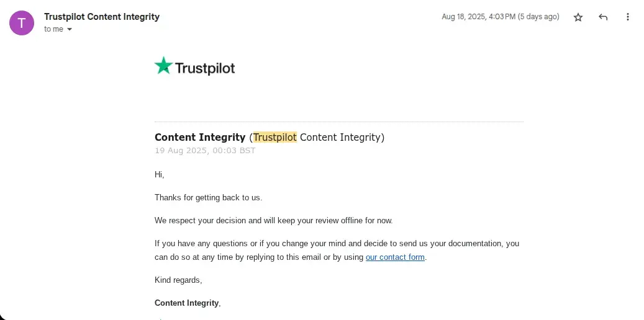Click the "to me" recipient text
Screen dimensions: 644x320
[x=53, y=29]
